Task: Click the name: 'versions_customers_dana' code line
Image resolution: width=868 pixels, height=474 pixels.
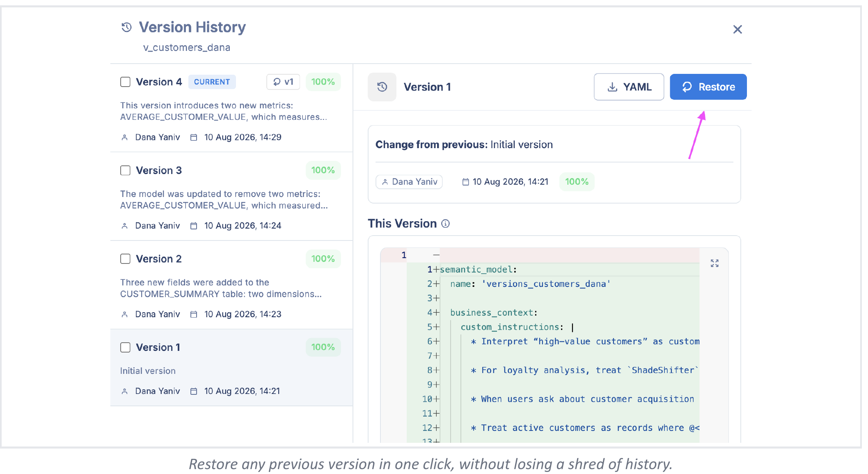Action: pos(530,284)
